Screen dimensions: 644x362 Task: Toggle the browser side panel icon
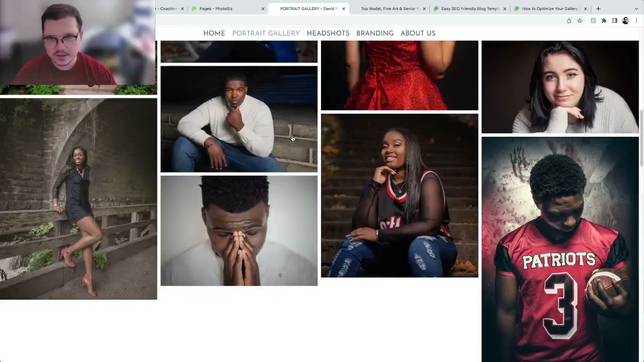[x=614, y=21]
